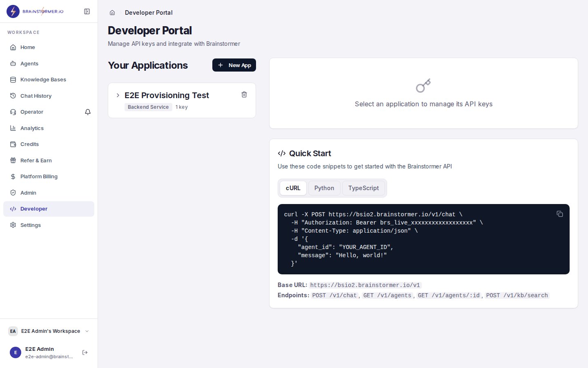Viewport: 588px width, 368px height.
Task: Click the Knowledge Bases database icon
Action: (13, 80)
